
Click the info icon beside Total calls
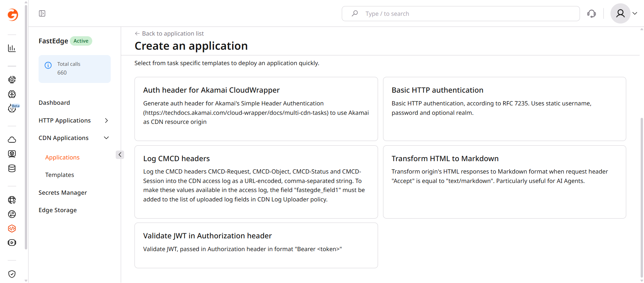click(48, 65)
